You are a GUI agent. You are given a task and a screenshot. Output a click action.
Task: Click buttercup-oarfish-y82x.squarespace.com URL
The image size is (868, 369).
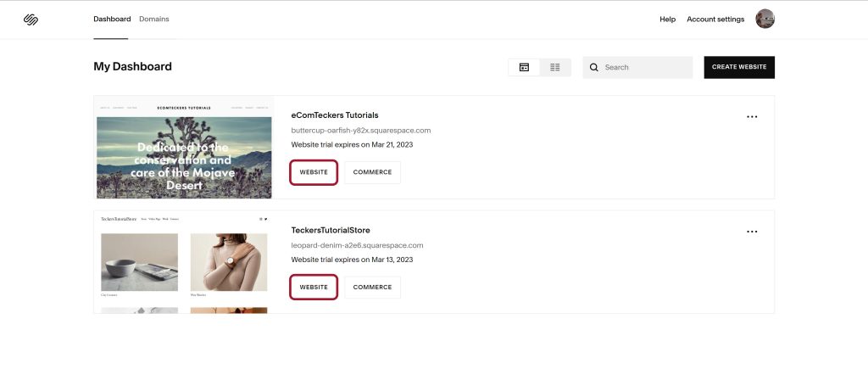pyautogui.click(x=361, y=131)
